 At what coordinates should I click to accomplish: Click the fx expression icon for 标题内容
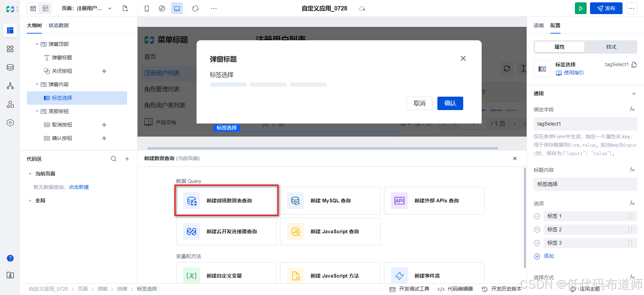tap(632, 170)
